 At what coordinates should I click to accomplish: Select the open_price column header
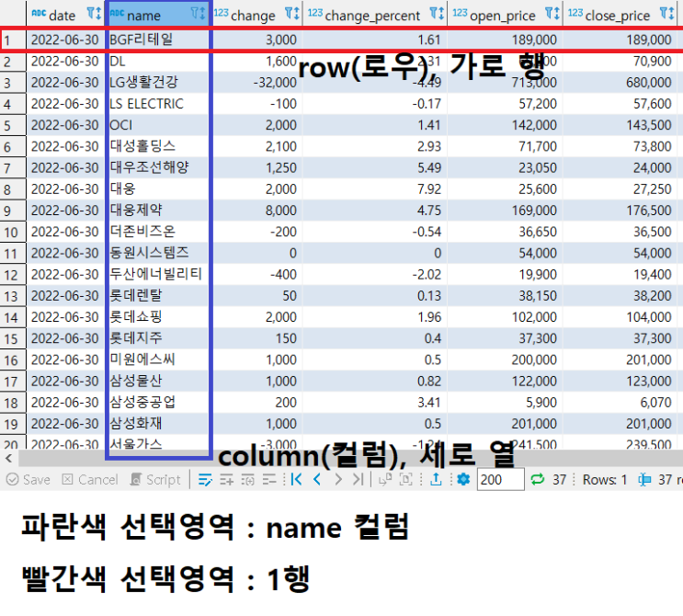pos(505,14)
